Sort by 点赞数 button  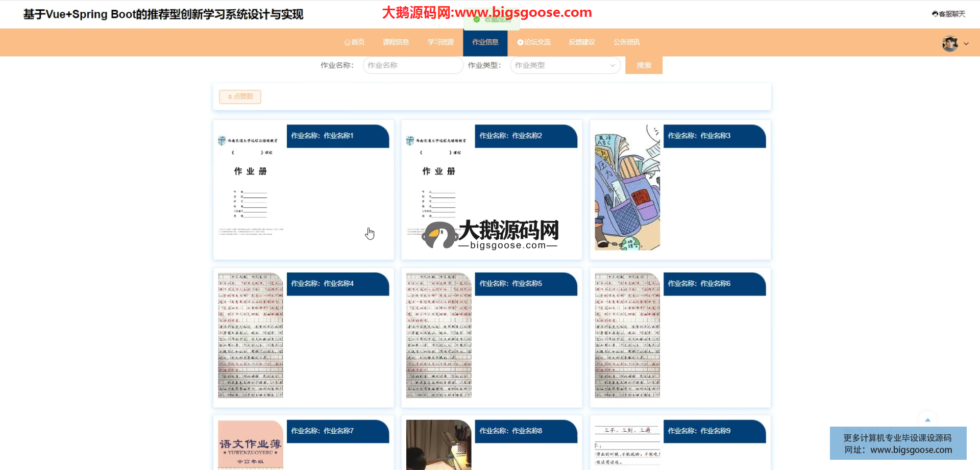[240, 96]
